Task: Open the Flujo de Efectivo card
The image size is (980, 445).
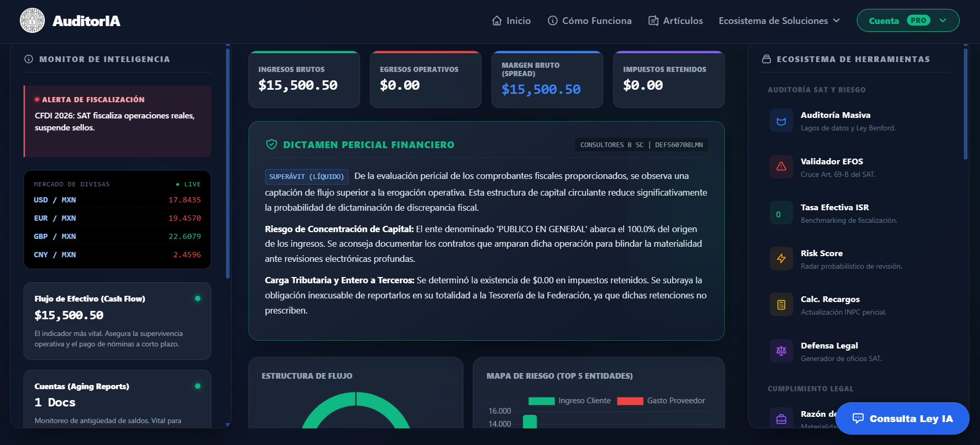Action: 117,321
